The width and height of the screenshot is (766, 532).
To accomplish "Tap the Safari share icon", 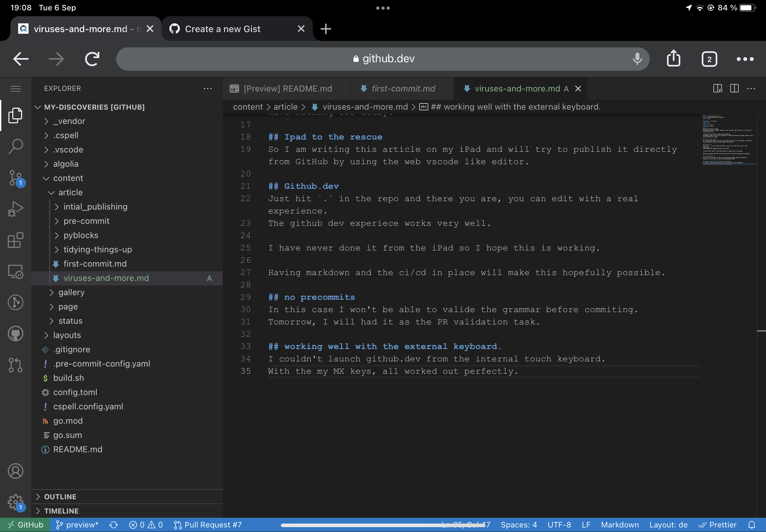I will pos(673,59).
